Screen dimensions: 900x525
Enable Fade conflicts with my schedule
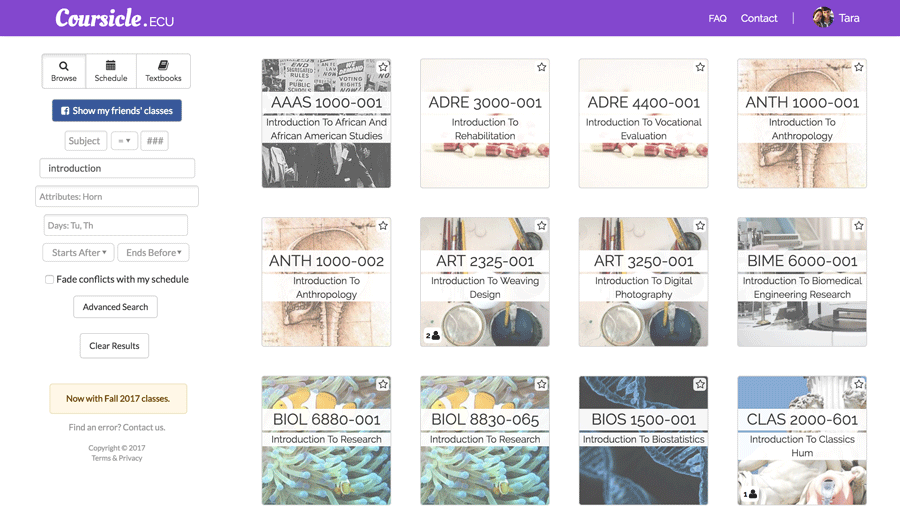point(49,280)
